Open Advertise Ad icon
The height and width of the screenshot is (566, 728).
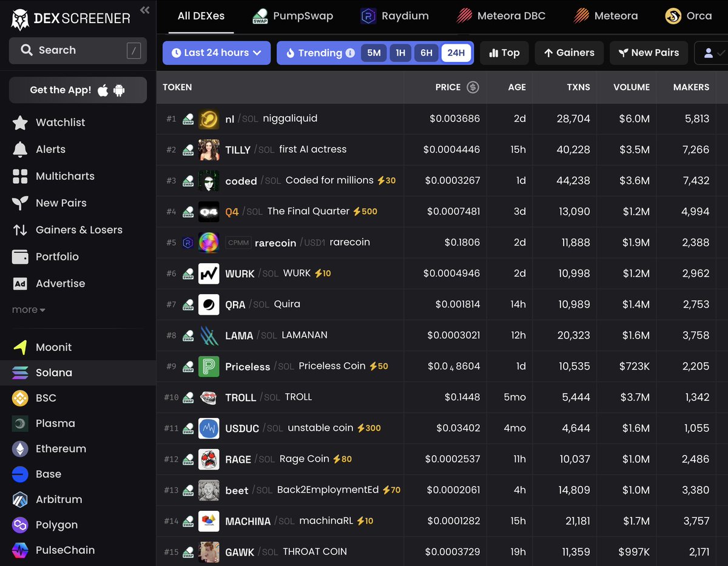coord(20,283)
